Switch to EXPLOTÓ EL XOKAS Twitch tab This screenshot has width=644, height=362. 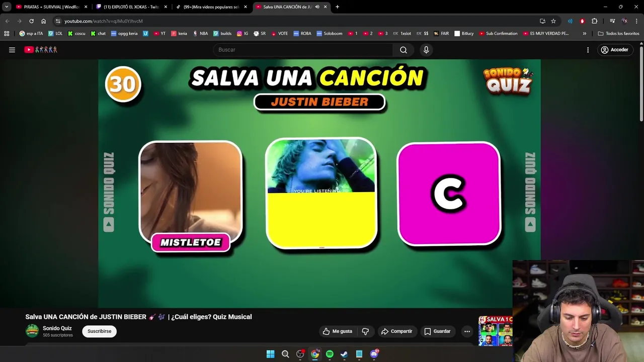131,7
